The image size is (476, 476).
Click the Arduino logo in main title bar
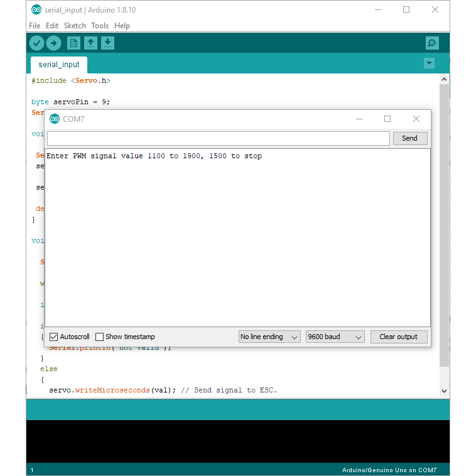point(36,9)
